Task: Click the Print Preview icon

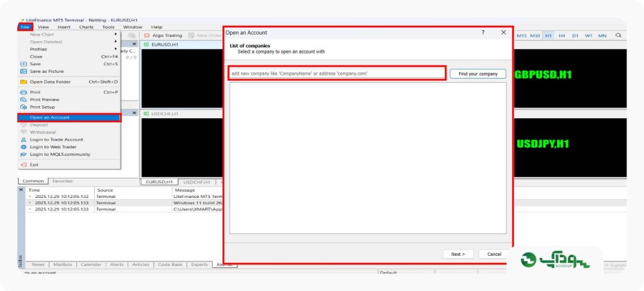Action: click(23, 100)
